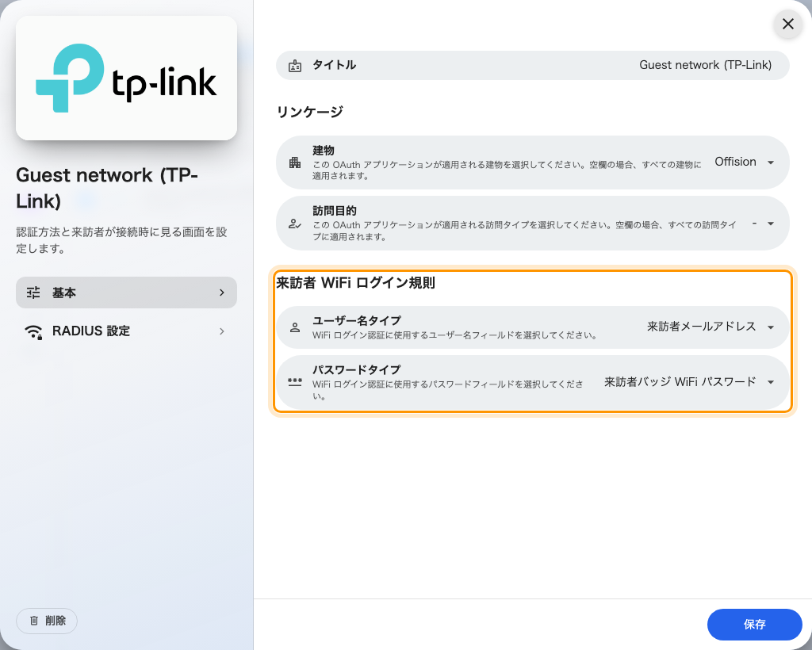Click the パスワードタイプ description text

[x=447, y=390]
